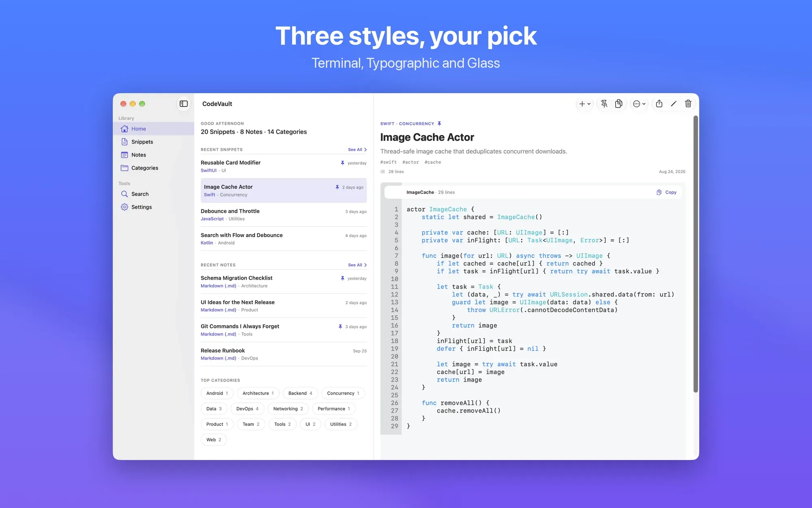Image resolution: width=812 pixels, height=508 pixels.
Task: Click the pin icon on Reusable Card Modifier
Action: click(342, 163)
